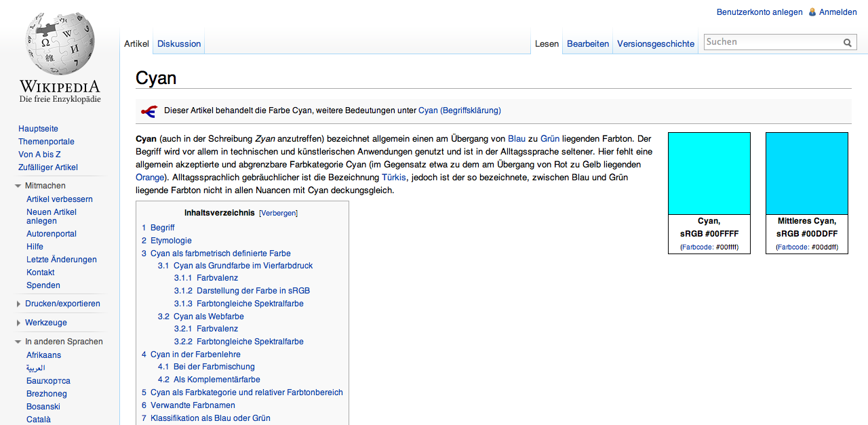Jump to section 2 Etymologie
This screenshot has height=425, width=868.
coord(167,241)
